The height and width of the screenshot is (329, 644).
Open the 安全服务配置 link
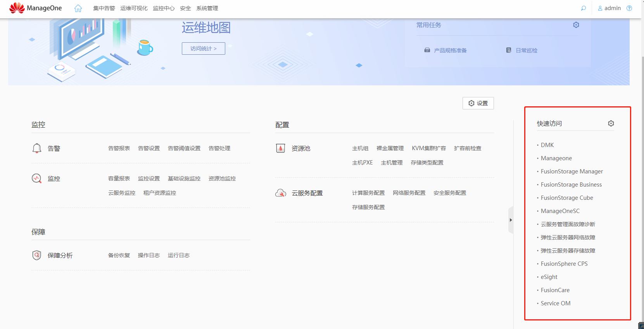(x=450, y=193)
